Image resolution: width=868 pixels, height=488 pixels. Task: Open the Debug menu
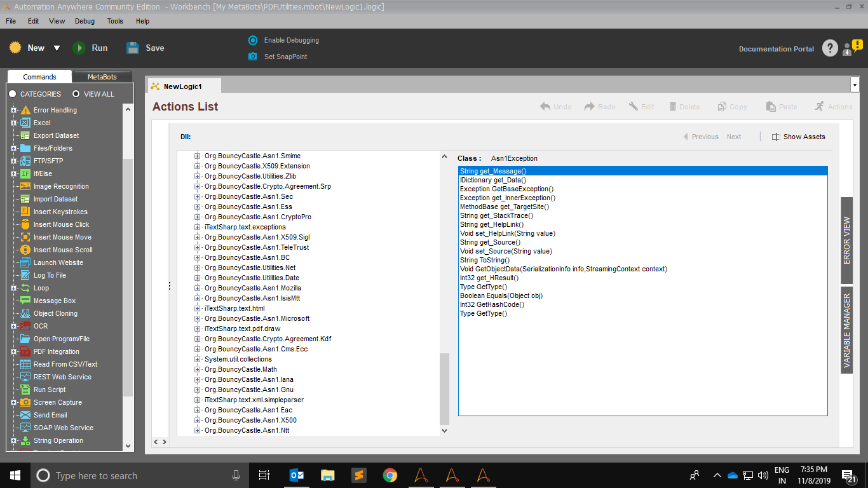85,21
